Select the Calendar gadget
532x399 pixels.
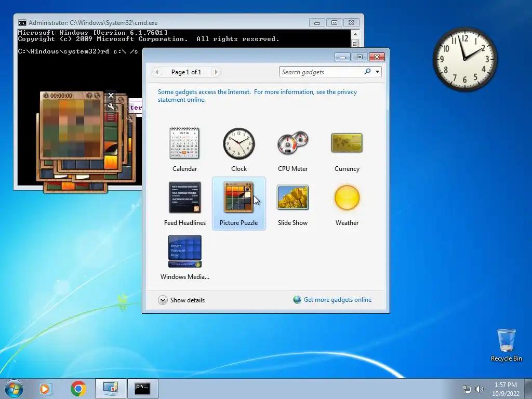184,149
